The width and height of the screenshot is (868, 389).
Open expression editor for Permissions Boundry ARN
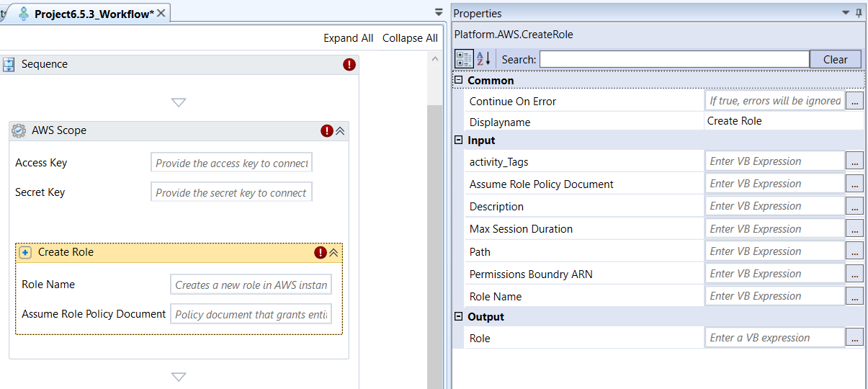tap(854, 274)
